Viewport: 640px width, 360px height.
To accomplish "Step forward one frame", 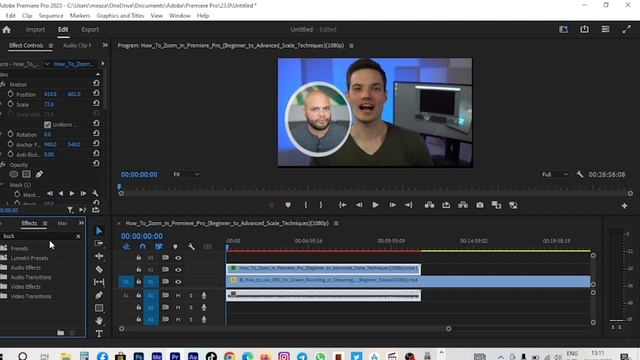I will pyautogui.click(x=392, y=205).
